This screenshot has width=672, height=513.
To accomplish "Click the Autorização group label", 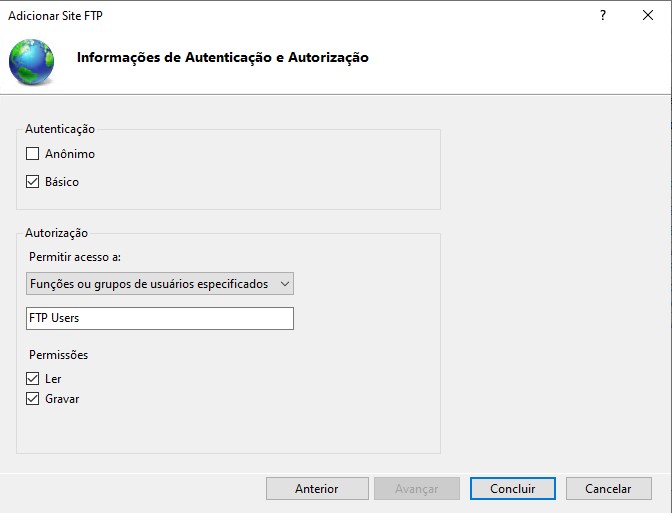I will 57,233.
